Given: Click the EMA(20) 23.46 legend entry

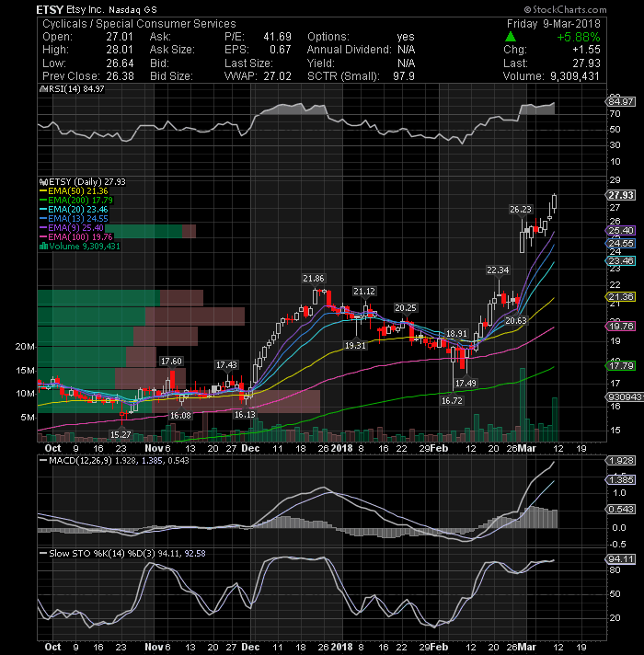Looking at the screenshot, I should coord(74,209).
